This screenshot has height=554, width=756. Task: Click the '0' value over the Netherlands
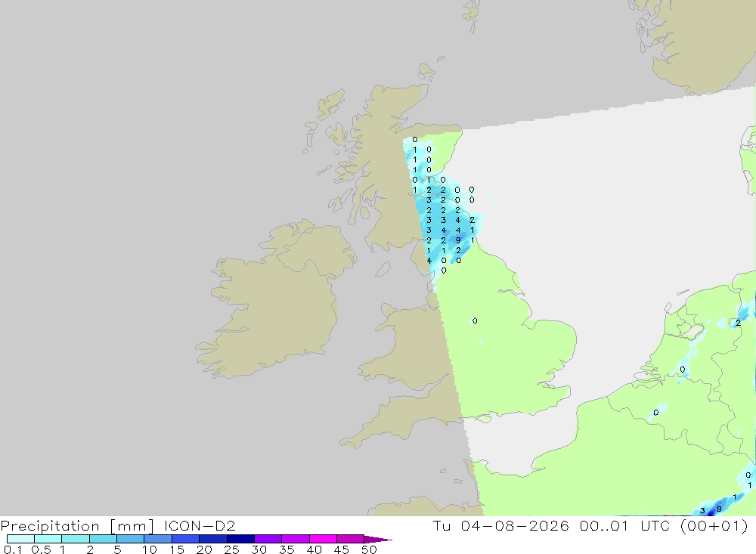point(682,370)
